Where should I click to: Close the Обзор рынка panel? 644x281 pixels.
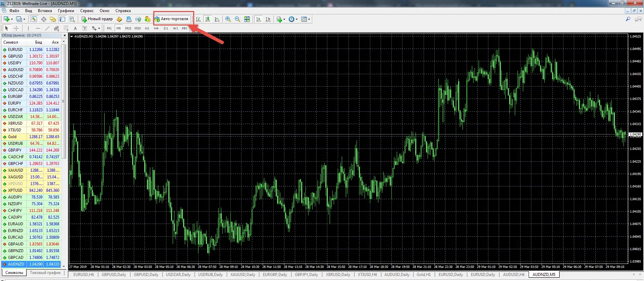[65, 35]
